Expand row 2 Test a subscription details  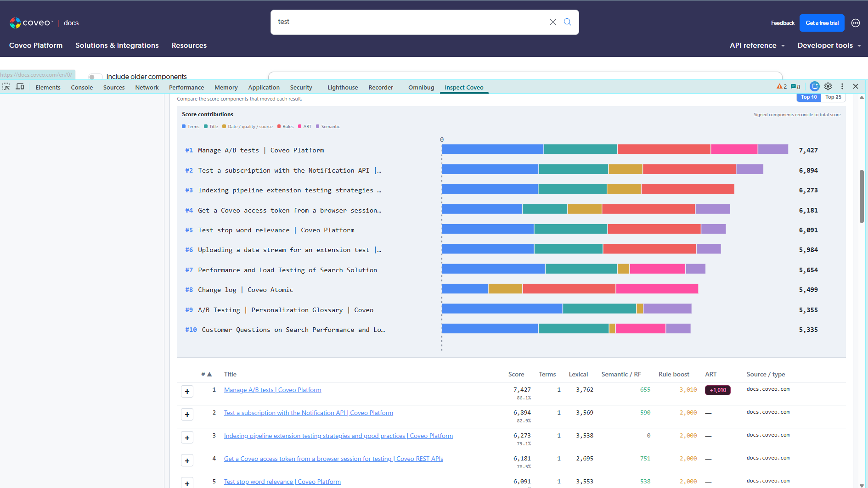tap(187, 415)
